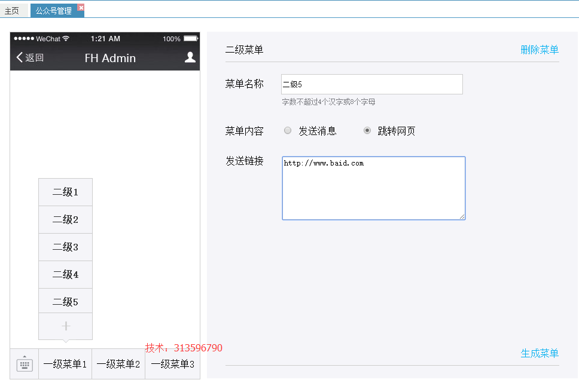Screen dimensions: 579x392
Task: Click the battery icon in phone status bar
Action: click(191, 38)
